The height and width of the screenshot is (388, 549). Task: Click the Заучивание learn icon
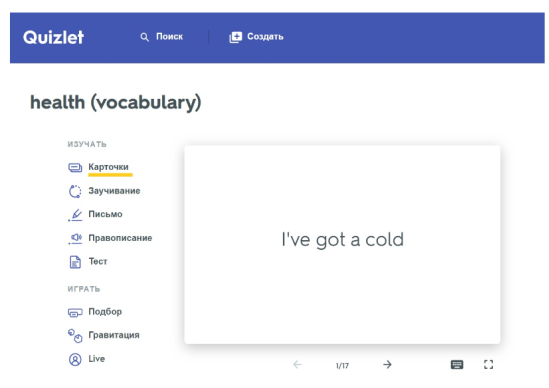pyautogui.click(x=75, y=191)
